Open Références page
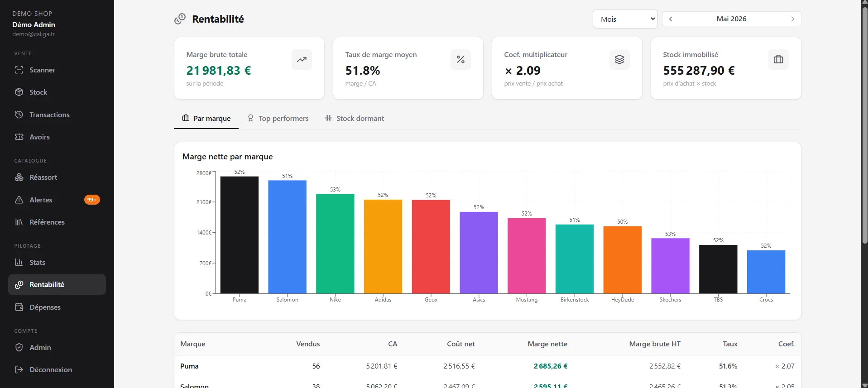This screenshot has width=868, height=388. pos(57,222)
